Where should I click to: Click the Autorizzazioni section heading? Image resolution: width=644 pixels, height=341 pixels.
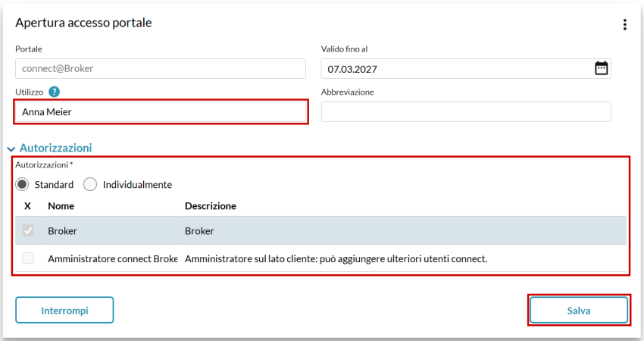56,148
